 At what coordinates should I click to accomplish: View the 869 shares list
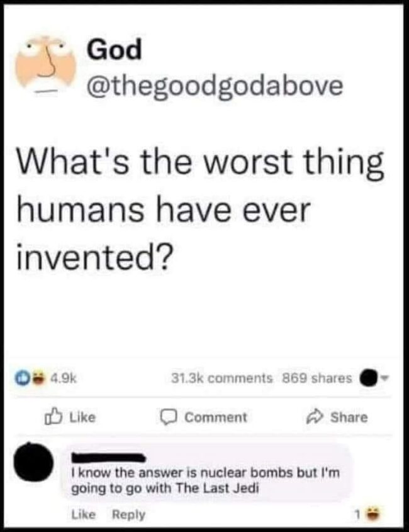(x=317, y=378)
